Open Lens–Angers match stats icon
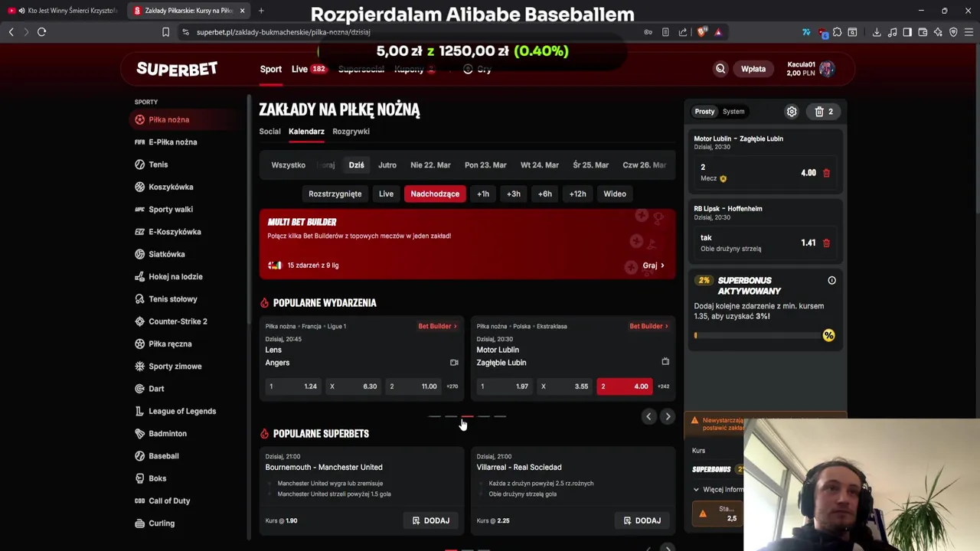The image size is (980, 551). pyautogui.click(x=454, y=363)
